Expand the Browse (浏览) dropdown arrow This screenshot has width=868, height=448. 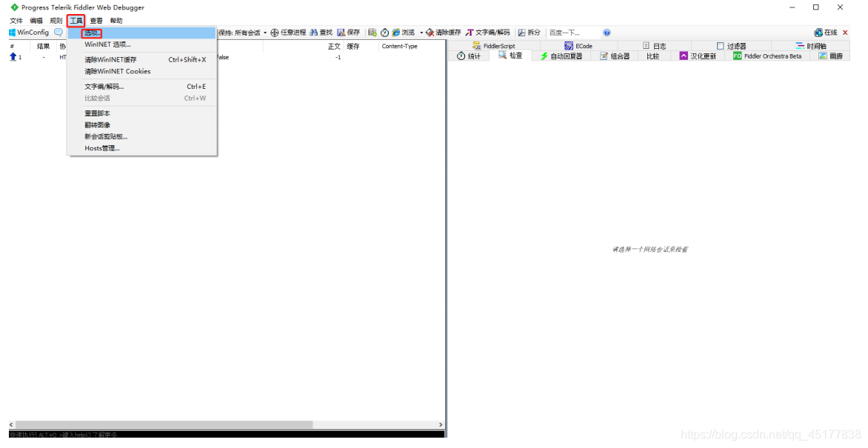pyautogui.click(x=421, y=33)
